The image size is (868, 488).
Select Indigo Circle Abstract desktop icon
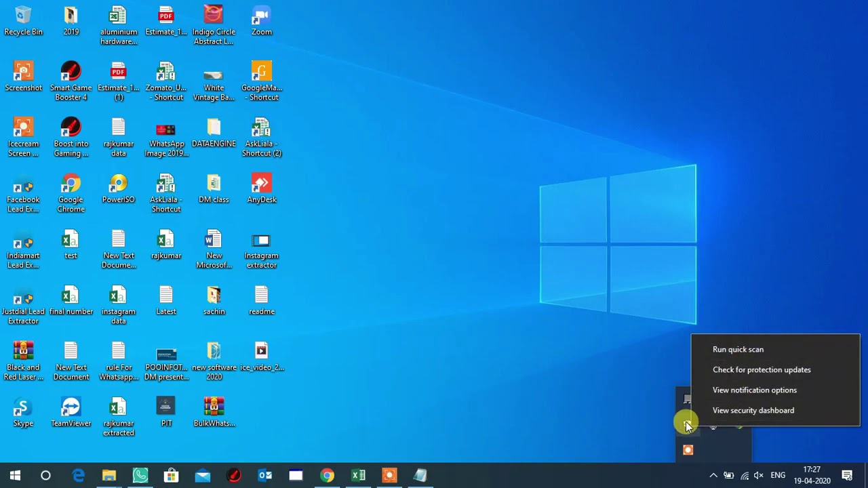pos(214,26)
